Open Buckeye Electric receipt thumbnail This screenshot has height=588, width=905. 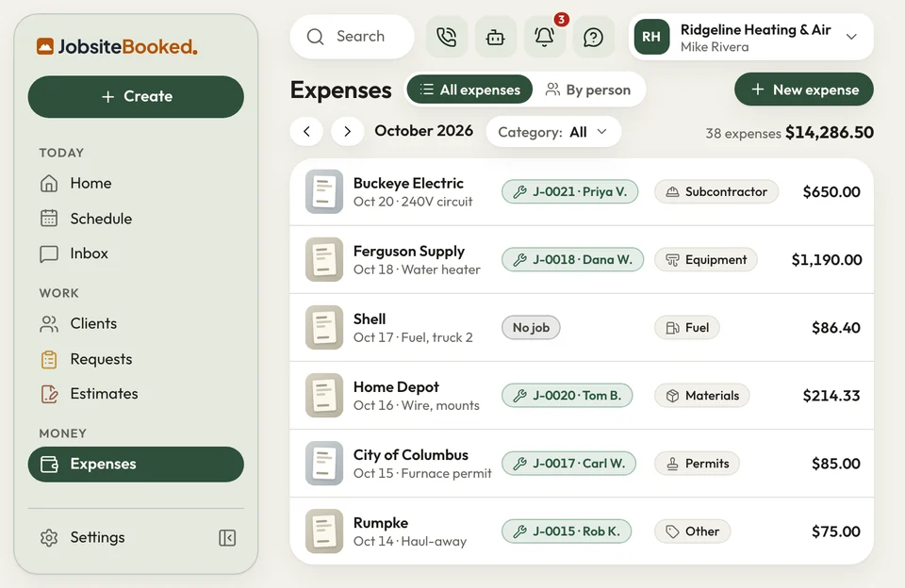pos(324,191)
